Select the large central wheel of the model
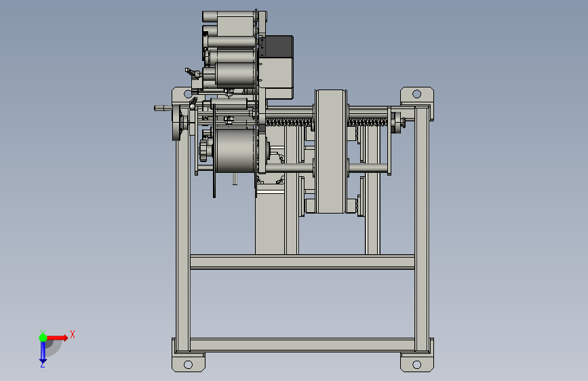 point(330,151)
